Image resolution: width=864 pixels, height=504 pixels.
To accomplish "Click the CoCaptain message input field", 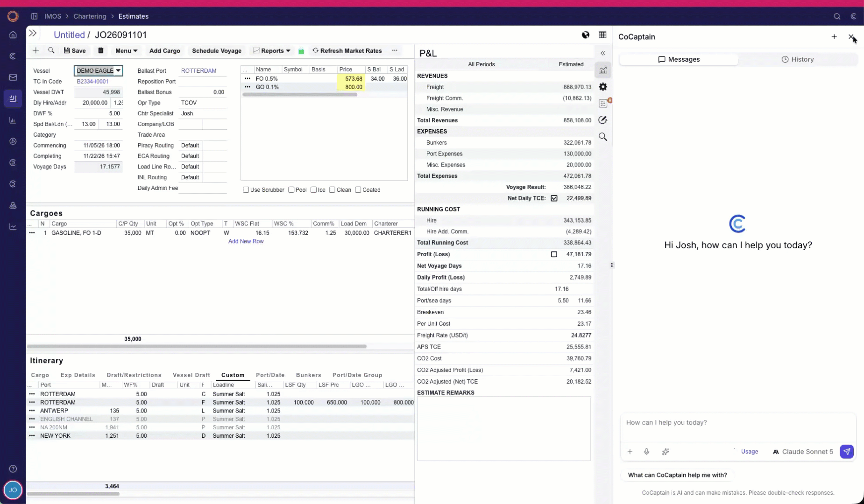I will point(738,427).
